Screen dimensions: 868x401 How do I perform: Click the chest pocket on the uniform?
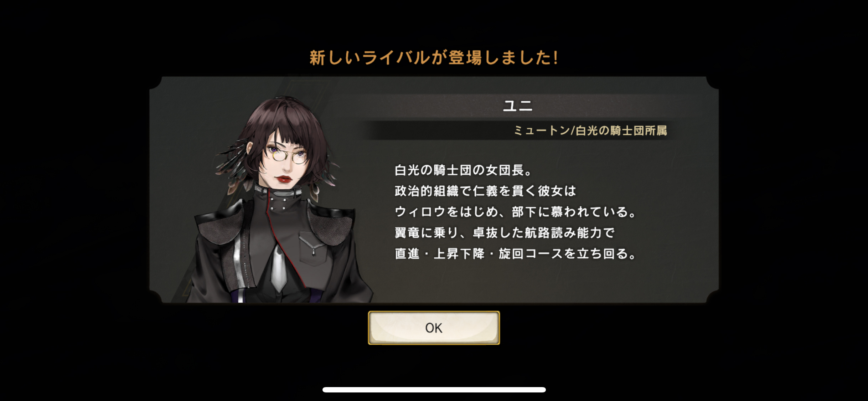pyautogui.click(x=313, y=248)
